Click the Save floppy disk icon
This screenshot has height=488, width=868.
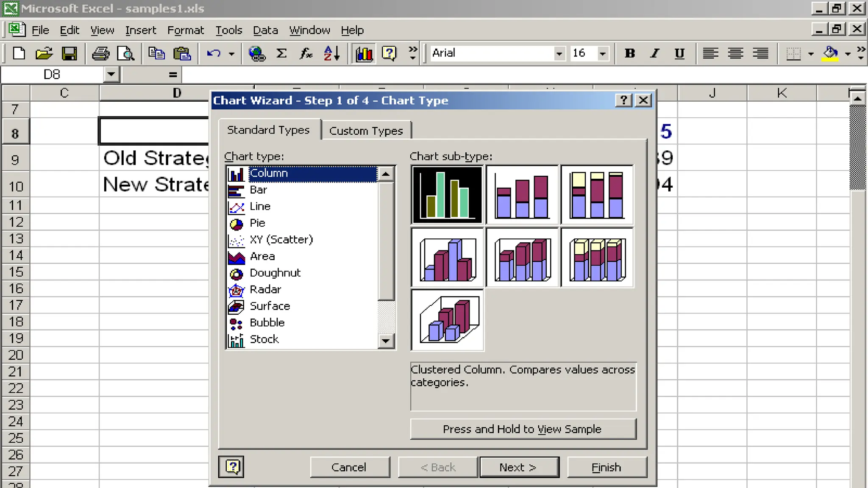coord(69,53)
